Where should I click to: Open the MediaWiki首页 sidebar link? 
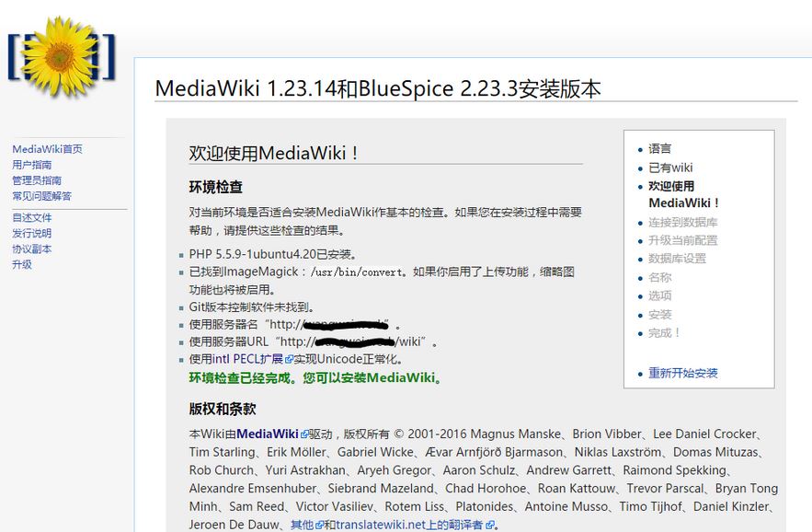click(x=47, y=149)
